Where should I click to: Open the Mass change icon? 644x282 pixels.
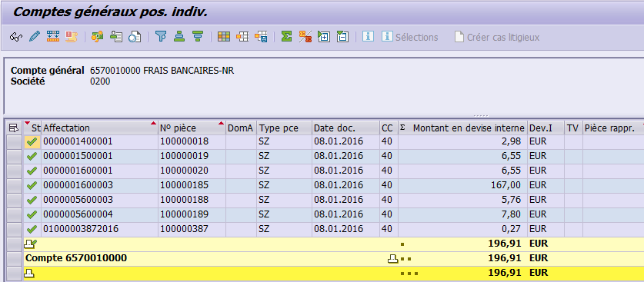point(53,36)
